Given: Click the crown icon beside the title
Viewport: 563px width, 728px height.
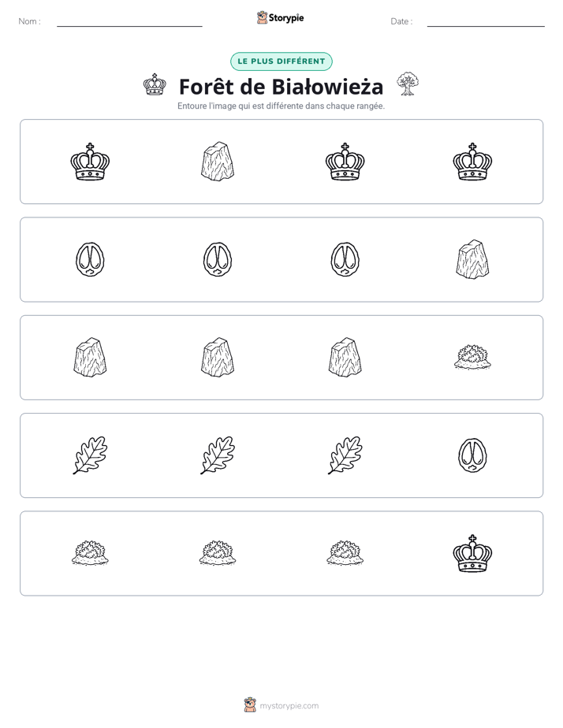Looking at the screenshot, I should [155, 85].
